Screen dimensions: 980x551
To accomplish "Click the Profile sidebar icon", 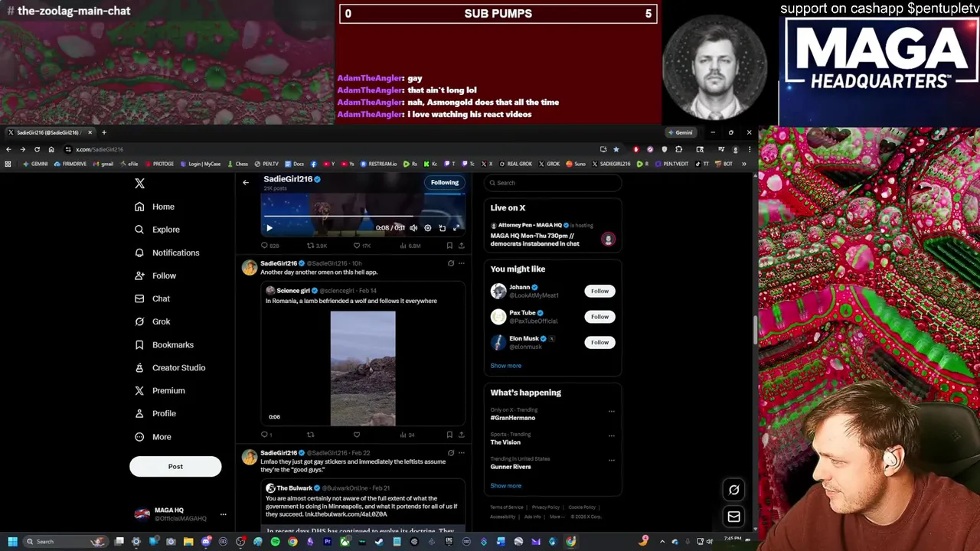I will [x=139, y=413].
